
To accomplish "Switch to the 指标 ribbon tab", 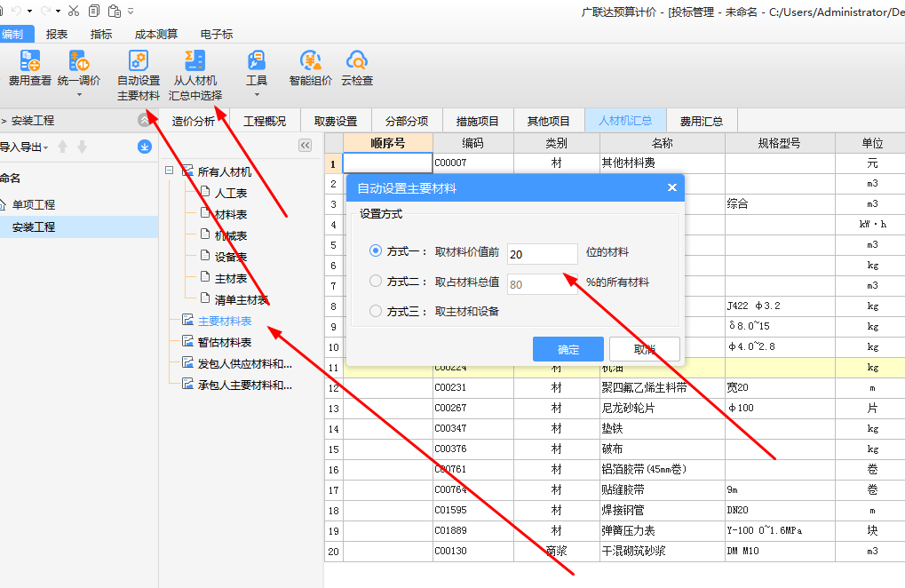I will click(x=101, y=34).
